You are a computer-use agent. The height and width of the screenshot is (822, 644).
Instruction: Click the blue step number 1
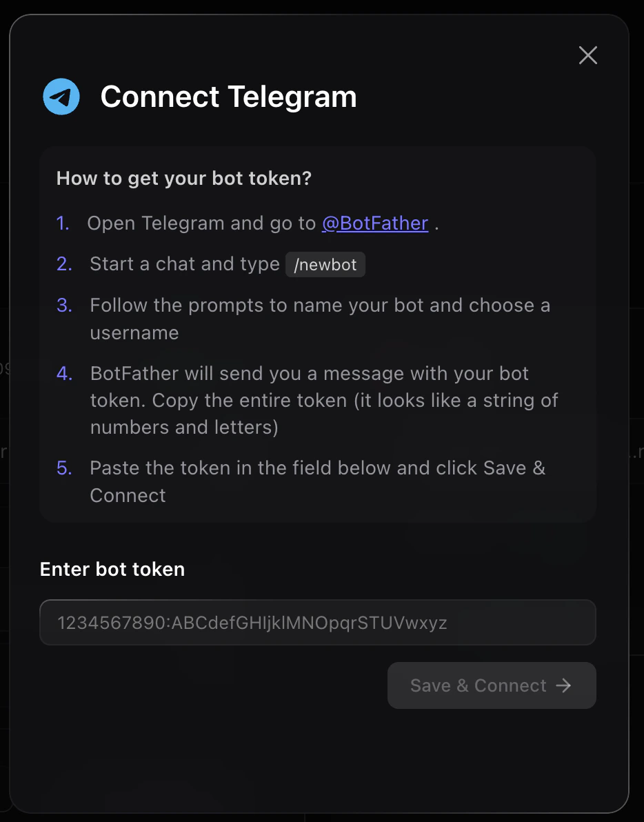pyautogui.click(x=63, y=223)
